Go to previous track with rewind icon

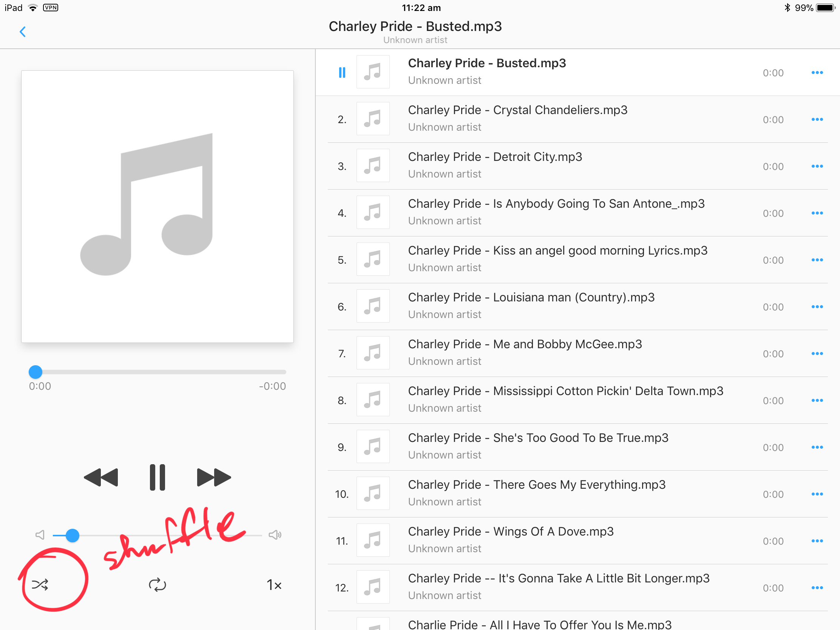[101, 477]
